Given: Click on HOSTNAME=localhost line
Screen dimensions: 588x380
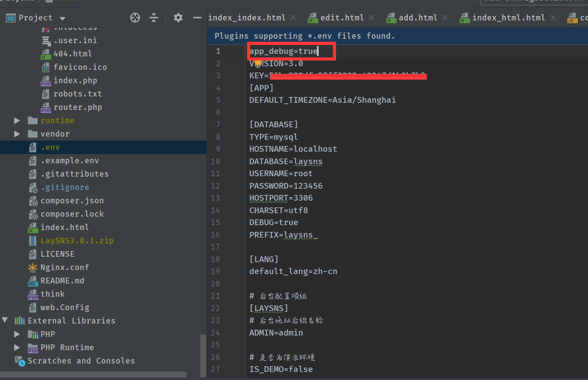Looking at the screenshot, I should click(293, 149).
